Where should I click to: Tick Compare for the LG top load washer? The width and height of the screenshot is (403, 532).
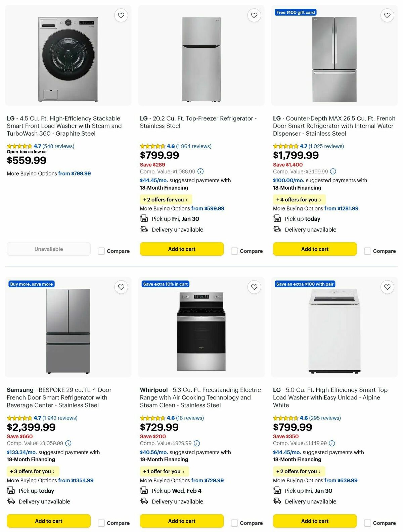[x=367, y=523]
